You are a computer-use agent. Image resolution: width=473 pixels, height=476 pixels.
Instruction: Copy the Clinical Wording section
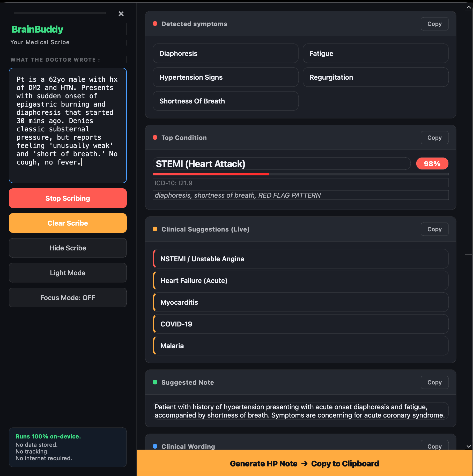point(434,445)
